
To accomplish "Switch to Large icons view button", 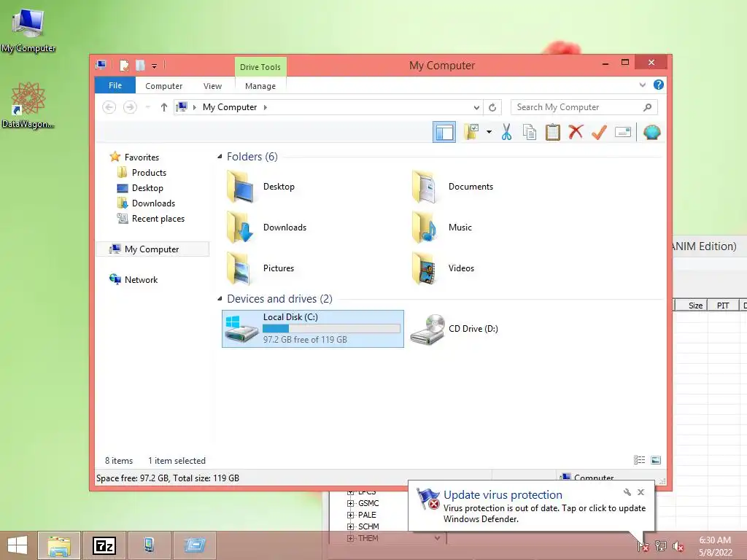I will (656, 460).
